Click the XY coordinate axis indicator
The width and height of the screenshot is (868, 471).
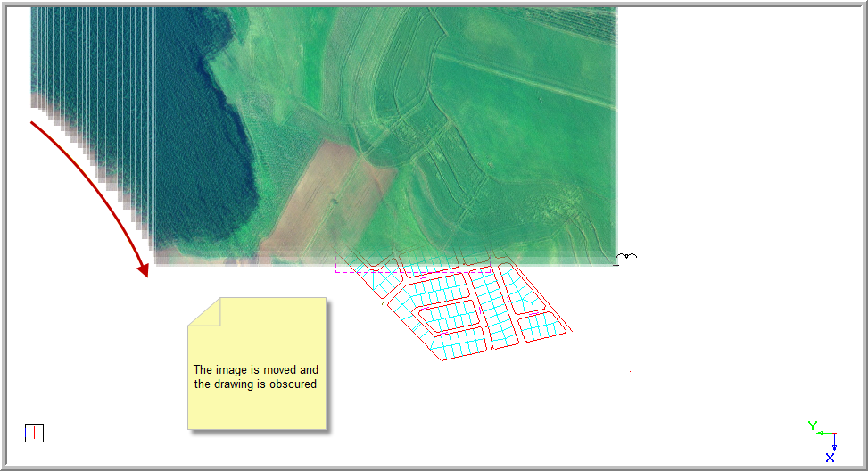(828, 439)
